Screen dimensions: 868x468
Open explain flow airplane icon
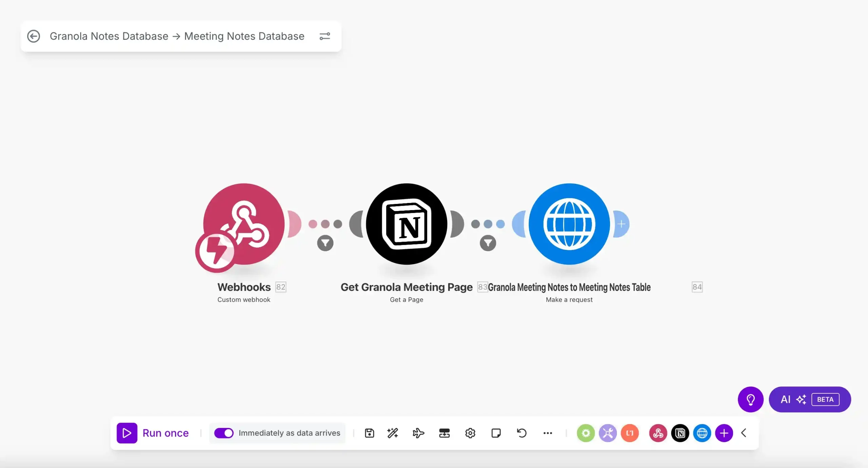click(x=418, y=433)
